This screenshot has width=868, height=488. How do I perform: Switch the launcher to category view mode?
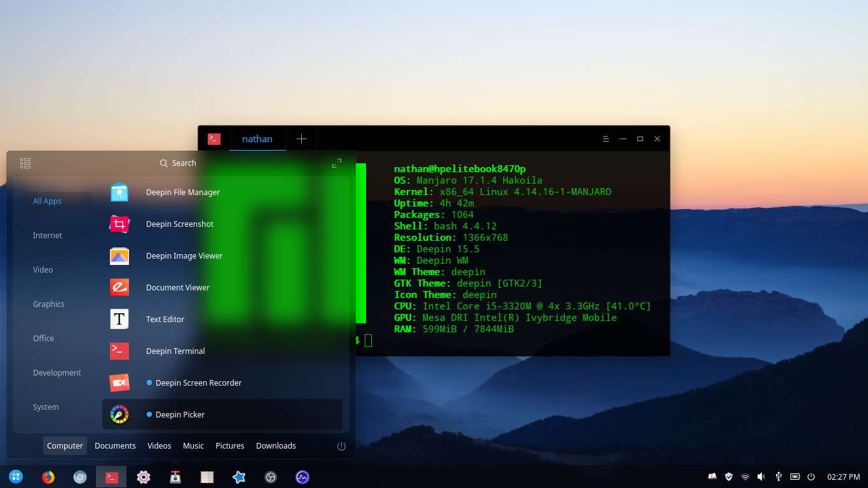[25, 163]
